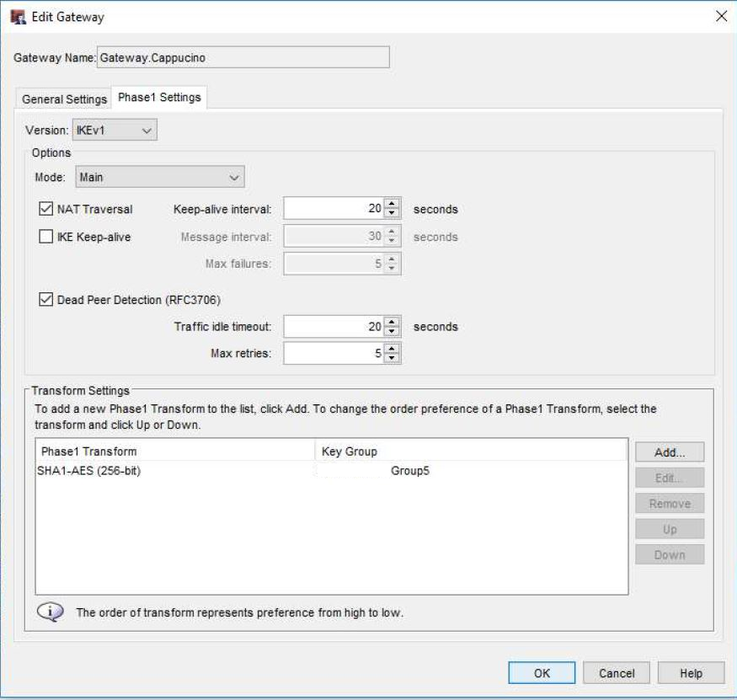Click the Max retries value field
The height and width of the screenshot is (700, 737).
coord(334,353)
